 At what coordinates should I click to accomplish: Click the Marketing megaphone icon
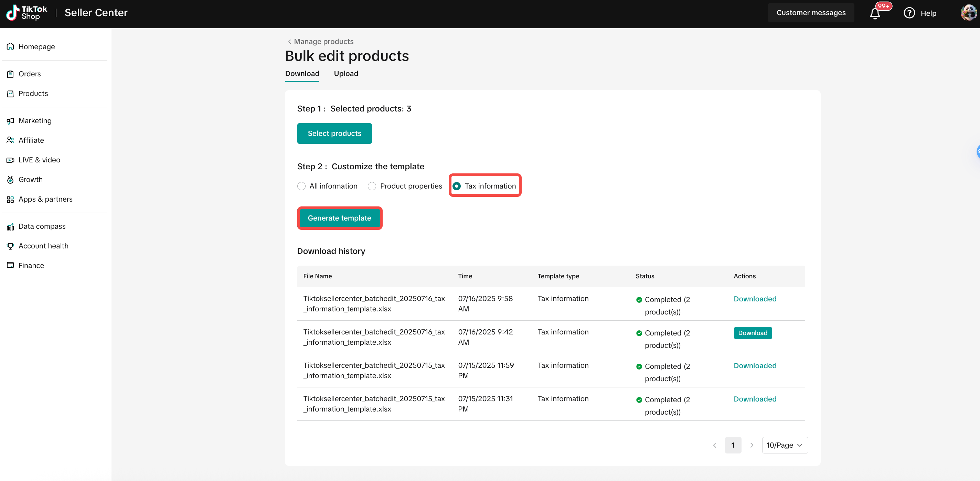click(x=10, y=121)
